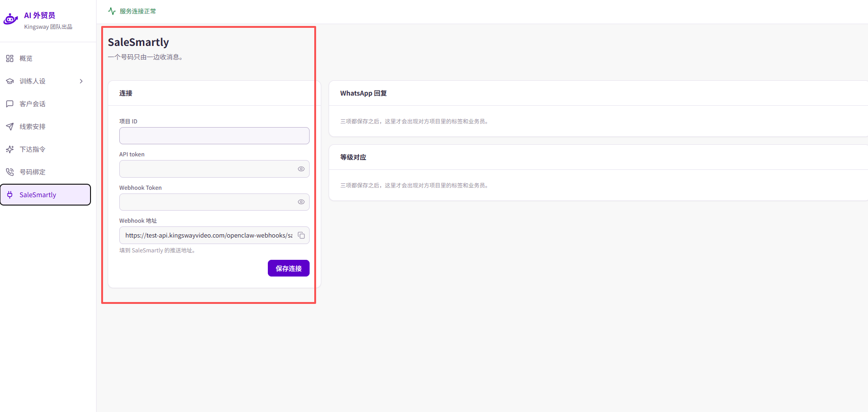868x412 pixels.
Task: Click the SaleSmartly page heading
Action: pos(138,42)
